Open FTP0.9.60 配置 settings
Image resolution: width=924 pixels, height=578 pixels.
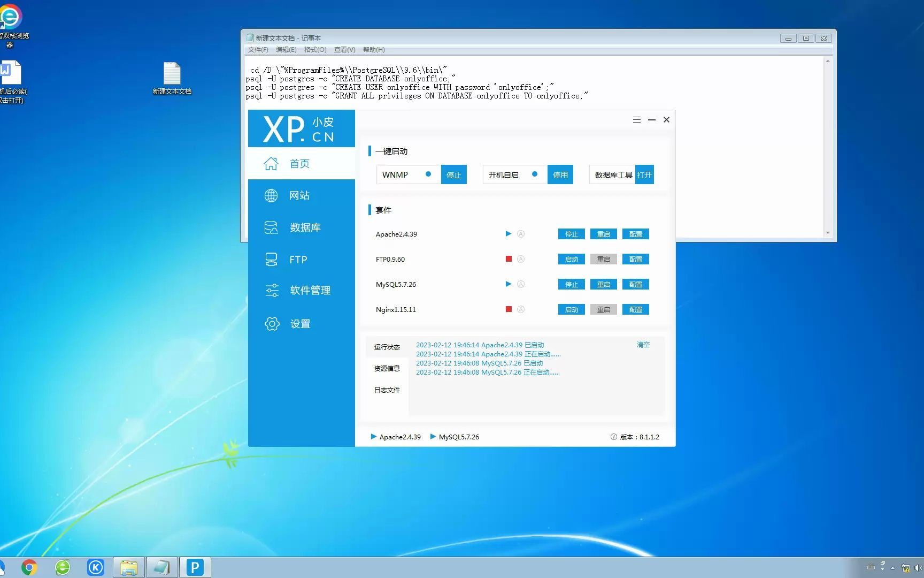tap(635, 259)
